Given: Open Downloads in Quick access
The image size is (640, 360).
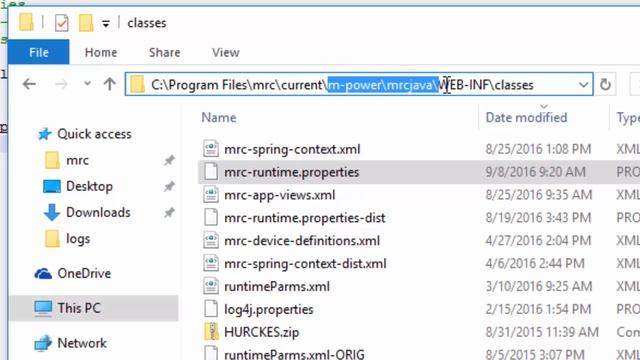Looking at the screenshot, I should pos(98,212).
